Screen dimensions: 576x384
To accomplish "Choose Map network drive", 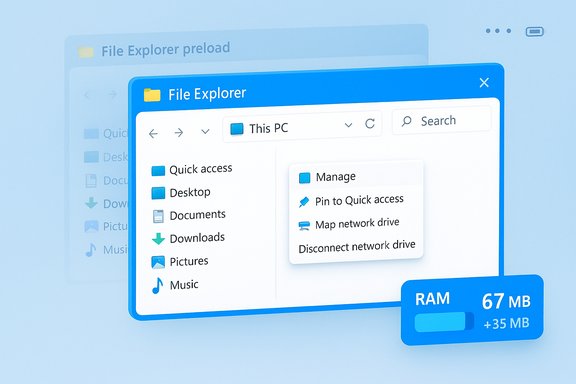I will [x=356, y=223].
